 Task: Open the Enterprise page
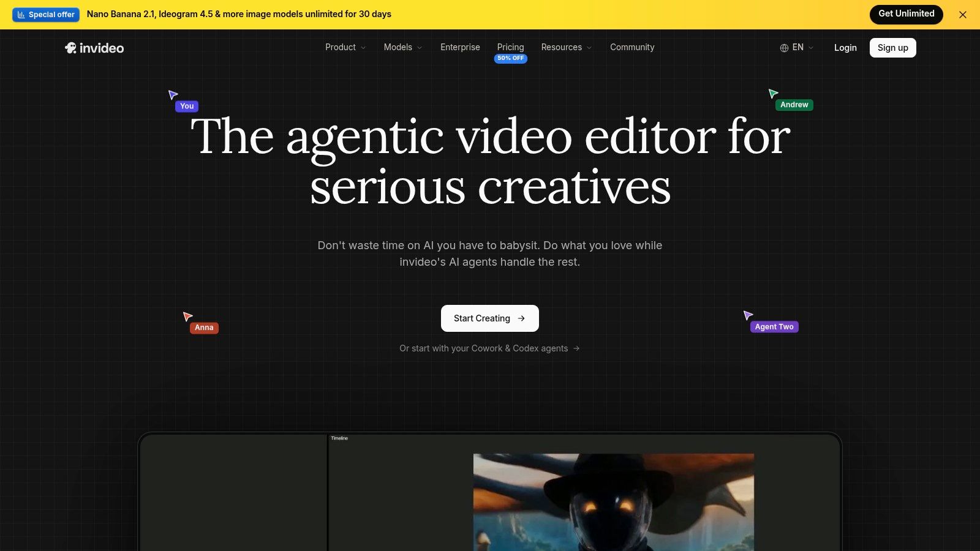pyautogui.click(x=460, y=47)
